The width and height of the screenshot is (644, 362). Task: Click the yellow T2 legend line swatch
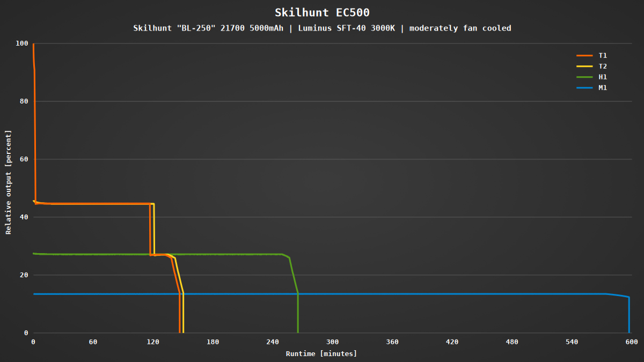[x=584, y=67]
